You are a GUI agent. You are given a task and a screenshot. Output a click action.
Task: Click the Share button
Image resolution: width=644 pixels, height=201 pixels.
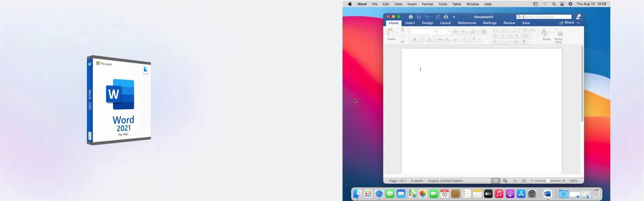click(x=567, y=23)
